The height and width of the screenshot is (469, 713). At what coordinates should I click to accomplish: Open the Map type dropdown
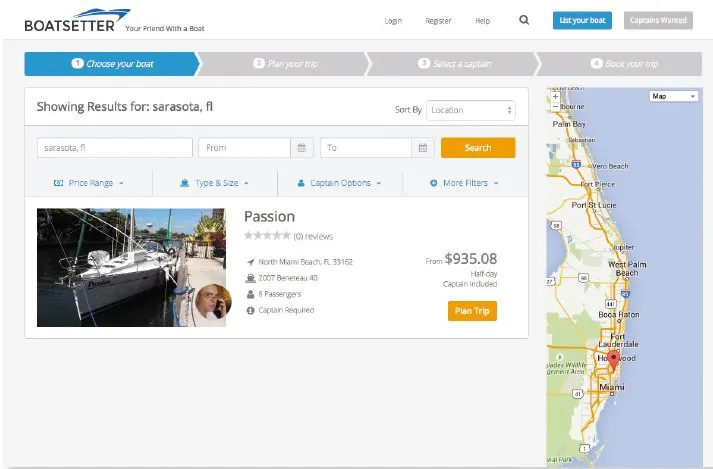[x=673, y=96]
